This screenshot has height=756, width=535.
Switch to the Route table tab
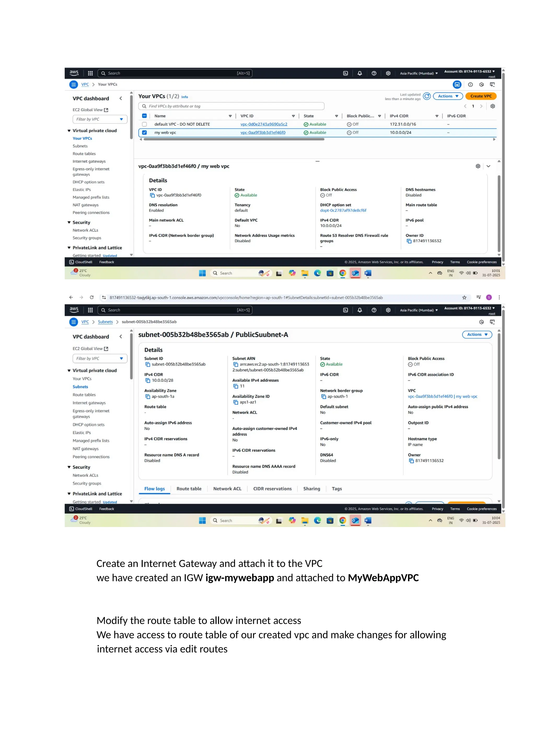189,489
